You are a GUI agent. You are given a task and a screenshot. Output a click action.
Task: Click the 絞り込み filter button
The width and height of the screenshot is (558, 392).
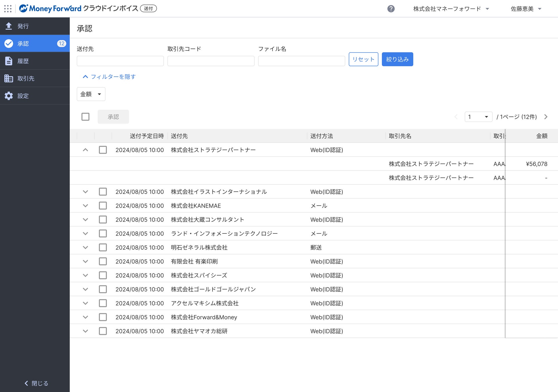pyautogui.click(x=397, y=59)
